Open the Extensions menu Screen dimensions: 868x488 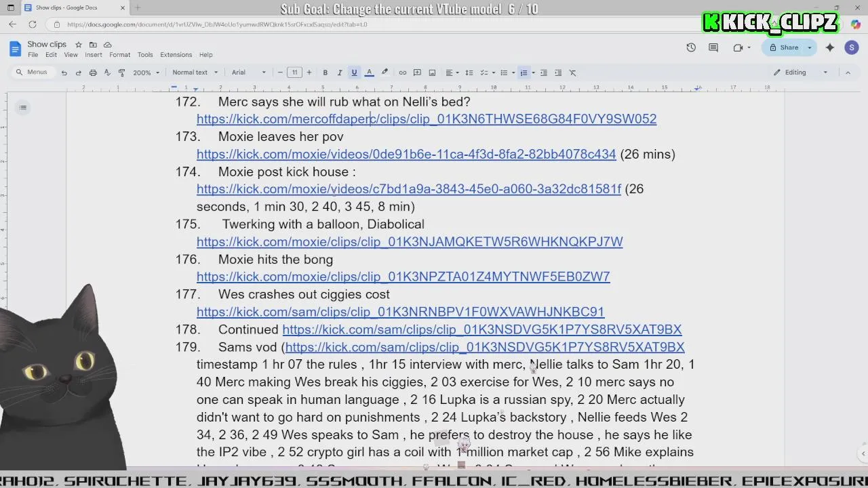176,55
